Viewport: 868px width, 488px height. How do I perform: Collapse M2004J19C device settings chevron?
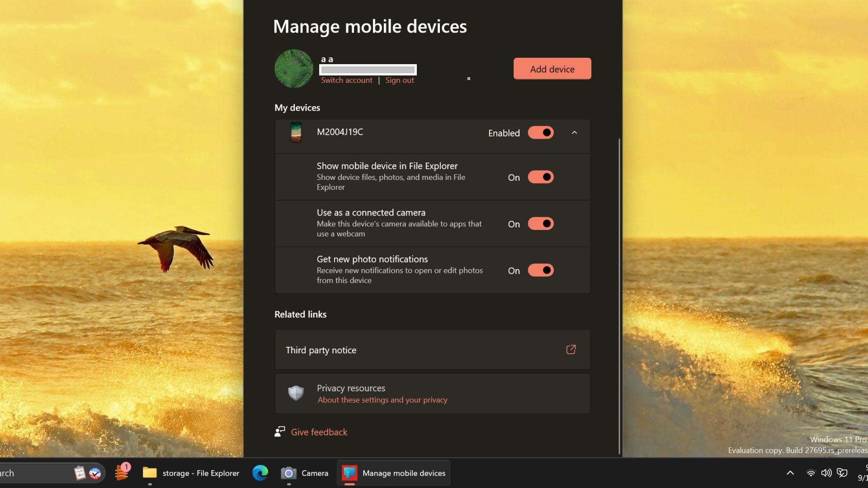pos(574,132)
